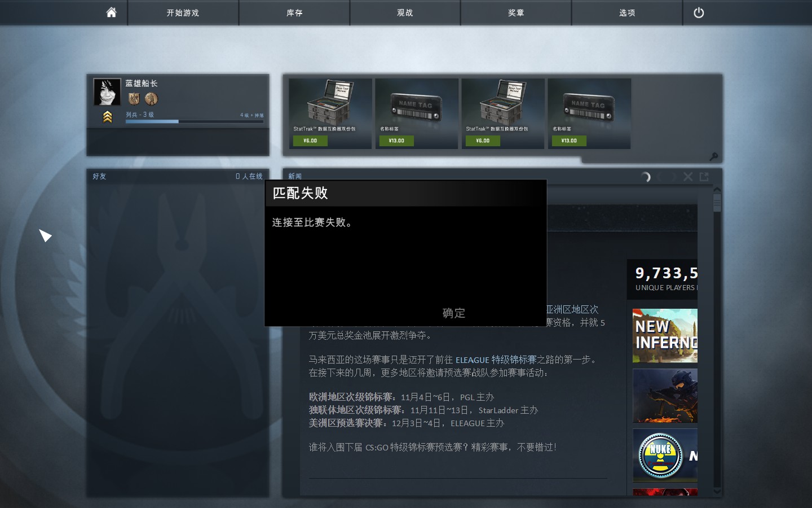Click the 列兵 - 3 级 XP progress bar

point(195,121)
